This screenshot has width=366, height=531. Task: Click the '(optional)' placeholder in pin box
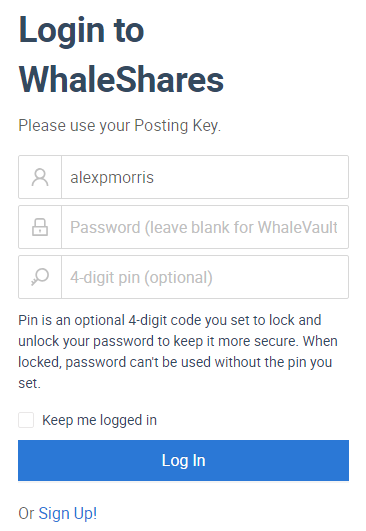coord(178,278)
